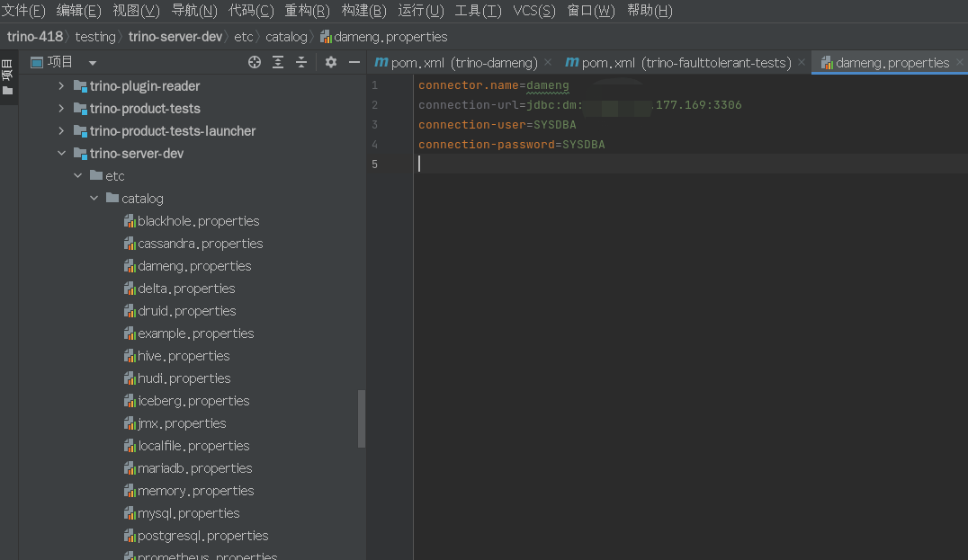
Task: Click the etc folder icon in tree
Action: coord(96,175)
